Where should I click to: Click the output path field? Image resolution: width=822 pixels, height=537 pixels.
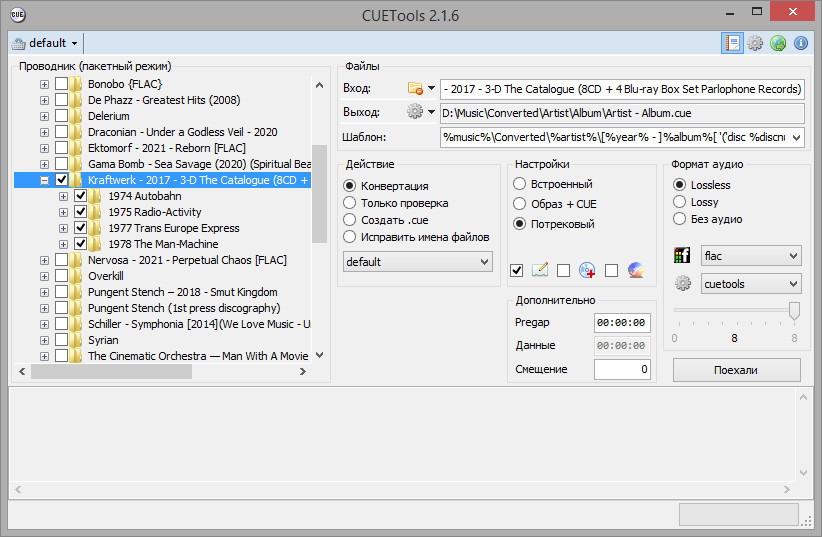tap(622, 113)
